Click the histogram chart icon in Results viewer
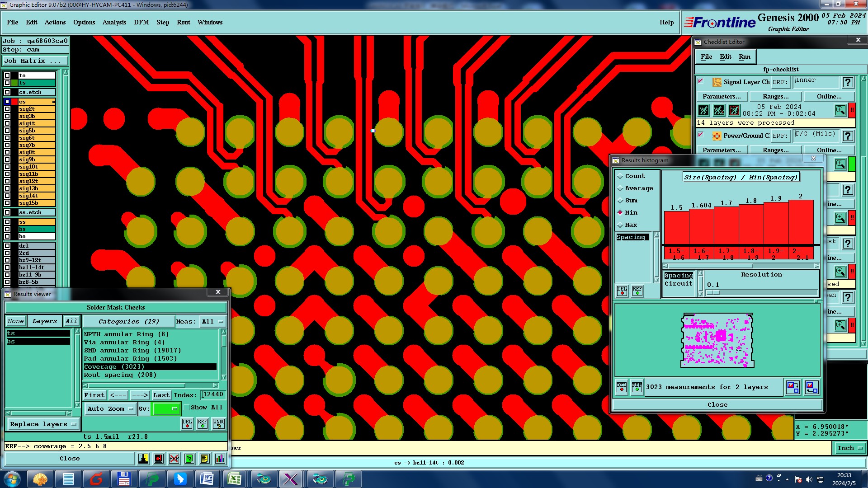This screenshot has height=488, width=868. [x=220, y=459]
